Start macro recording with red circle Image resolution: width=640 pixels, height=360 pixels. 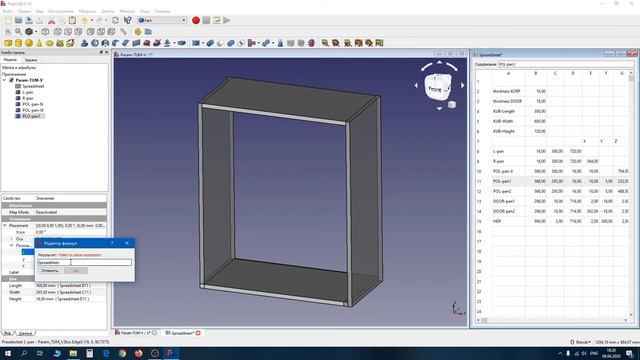(196, 20)
